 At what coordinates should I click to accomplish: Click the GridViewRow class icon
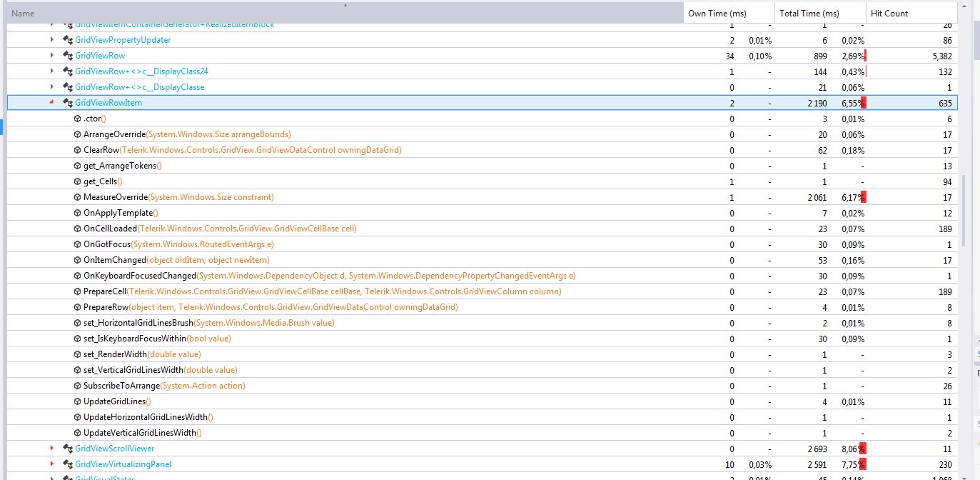click(x=68, y=56)
